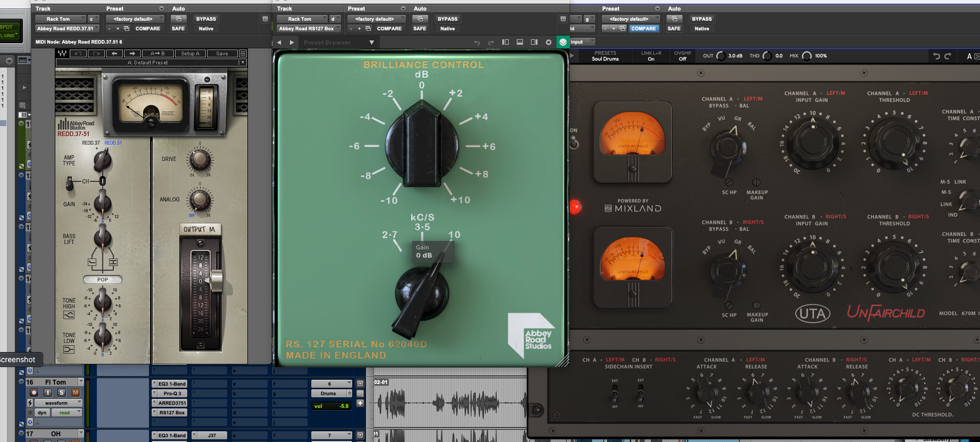The image size is (980, 442).
Task: Open factory default preset dropdown in REDD window
Action: point(136,19)
